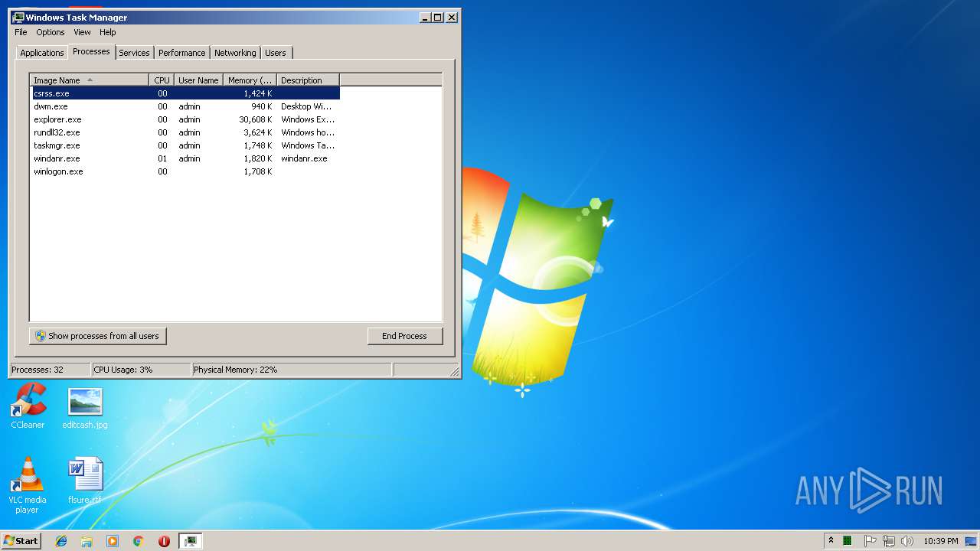Select the winlogon.exe process
Image resolution: width=980 pixels, height=551 pixels.
(x=185, y=171)
